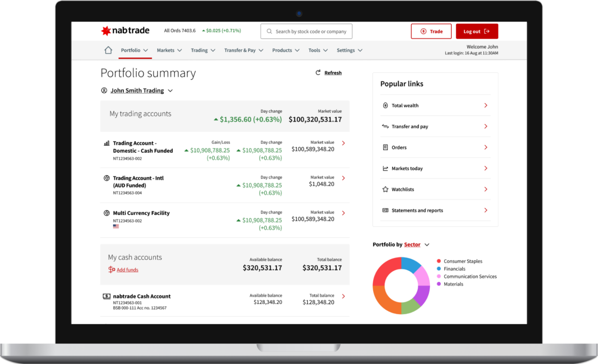598x364 pixels.
Task: Open Multi Currency Facility via its red arrow
Action: click(x=343, y=213)
